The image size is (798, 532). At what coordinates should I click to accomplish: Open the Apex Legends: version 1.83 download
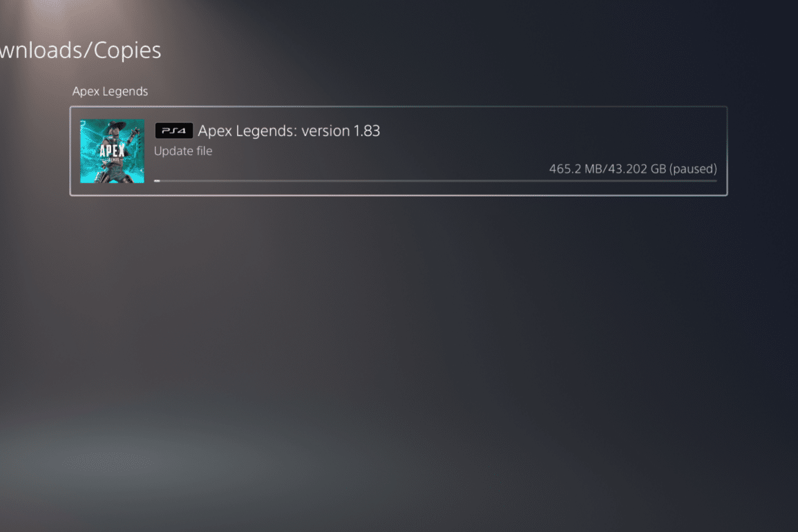point(399,151)
